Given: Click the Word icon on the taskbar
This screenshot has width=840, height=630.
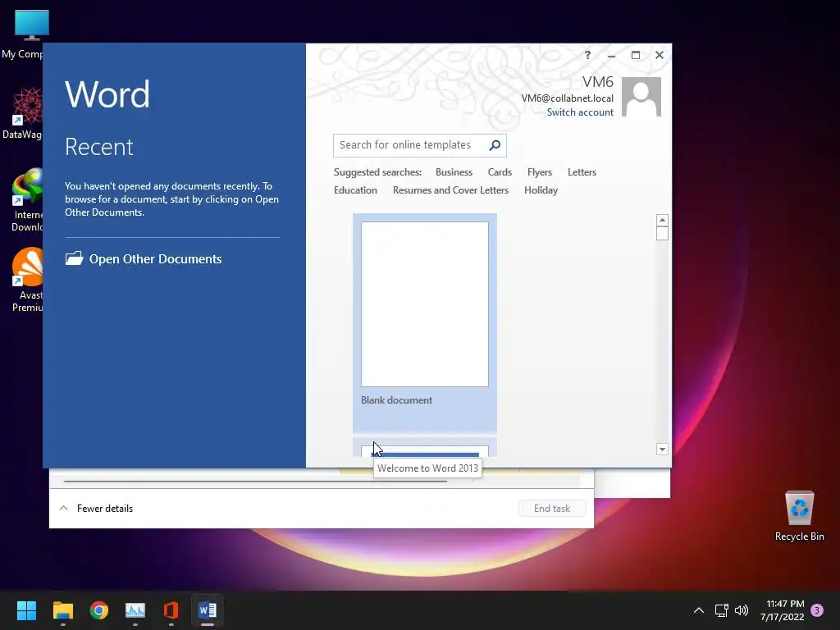Looking at the screenshot, I should (208, 610).
